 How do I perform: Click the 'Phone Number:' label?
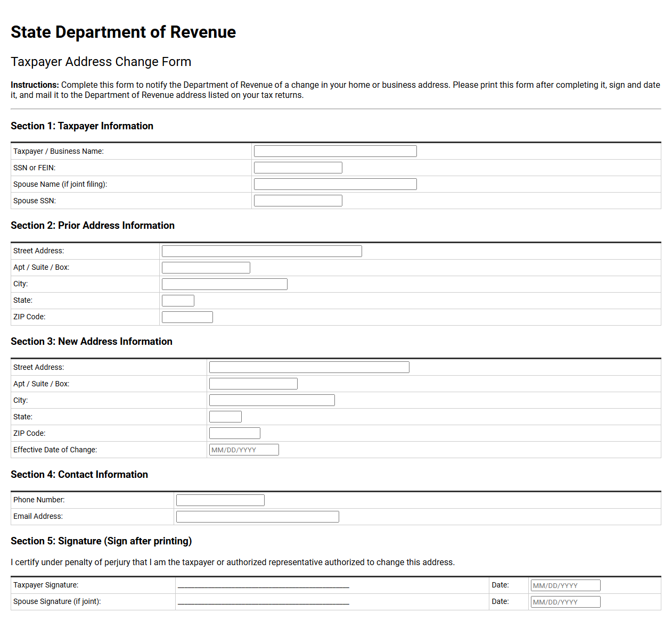[x=39, y=500]
